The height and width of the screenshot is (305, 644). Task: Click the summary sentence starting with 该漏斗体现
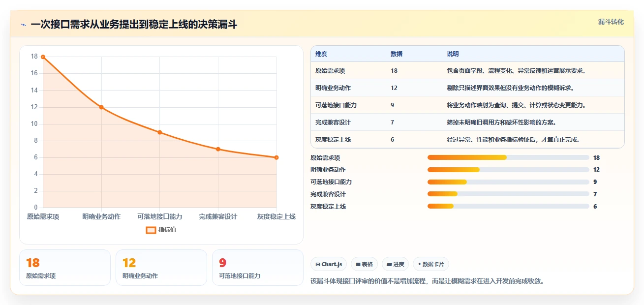tap(428, 281)
